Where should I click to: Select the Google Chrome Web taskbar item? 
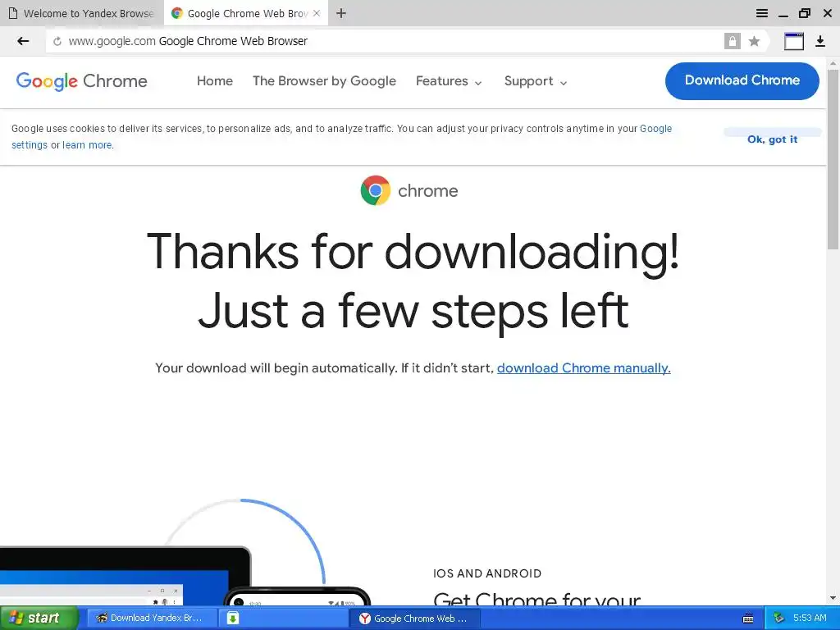415,618
